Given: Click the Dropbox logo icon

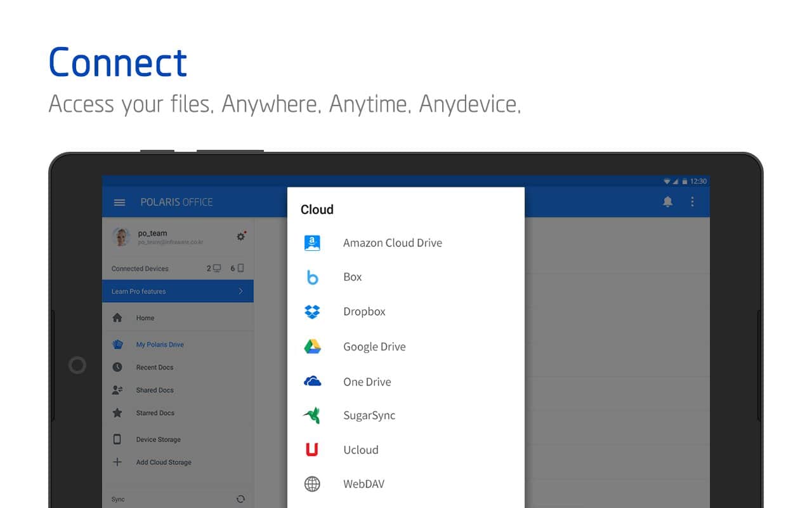Looking at the screenshot, I should click(312, 312).
